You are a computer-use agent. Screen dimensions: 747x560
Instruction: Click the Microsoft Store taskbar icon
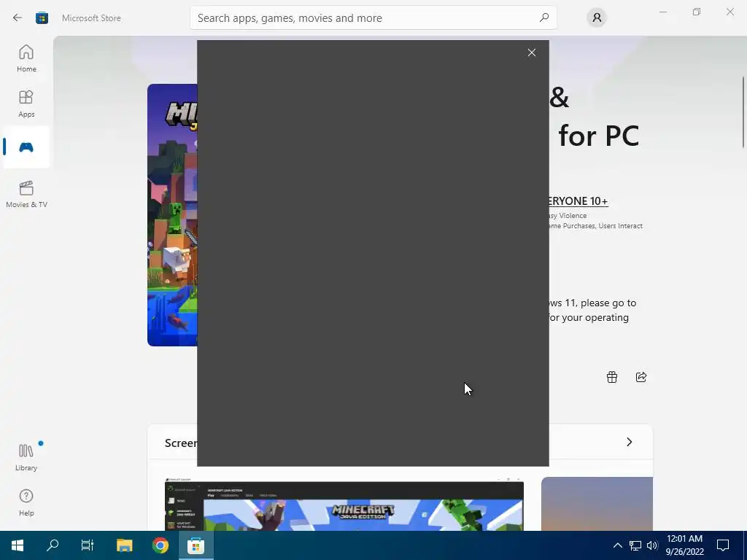(196, 545)
